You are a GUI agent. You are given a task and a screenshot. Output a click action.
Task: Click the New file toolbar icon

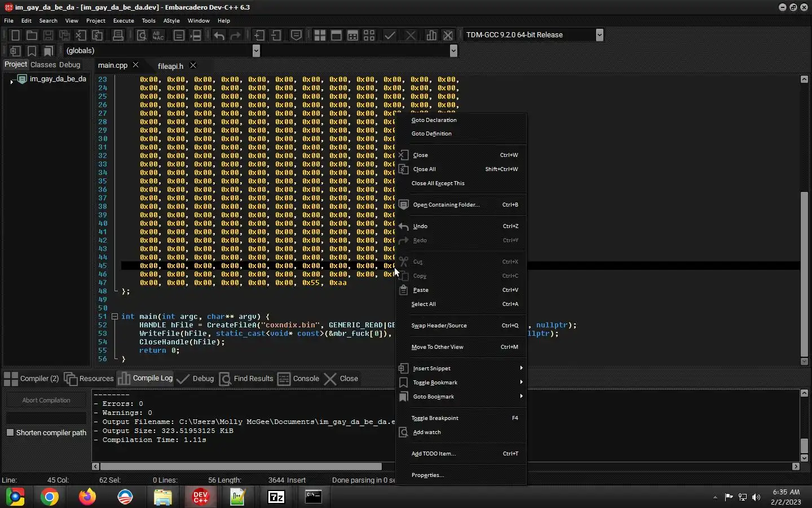[x=15, y=35]
